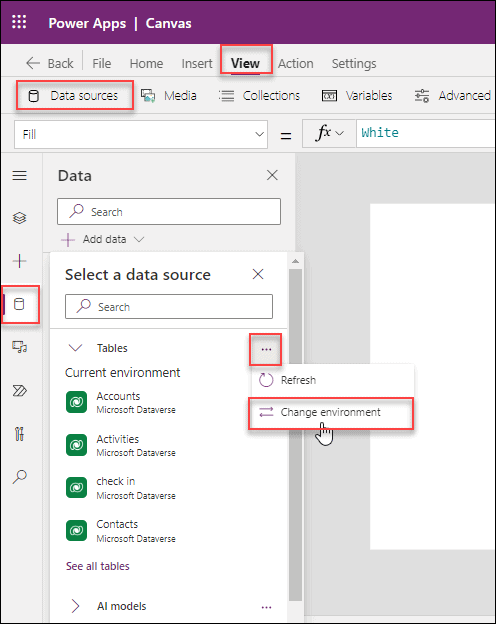Viewport: 496px width, 624px height.
Task: Click the Advanced ribbon button
Action: (453, 96)
